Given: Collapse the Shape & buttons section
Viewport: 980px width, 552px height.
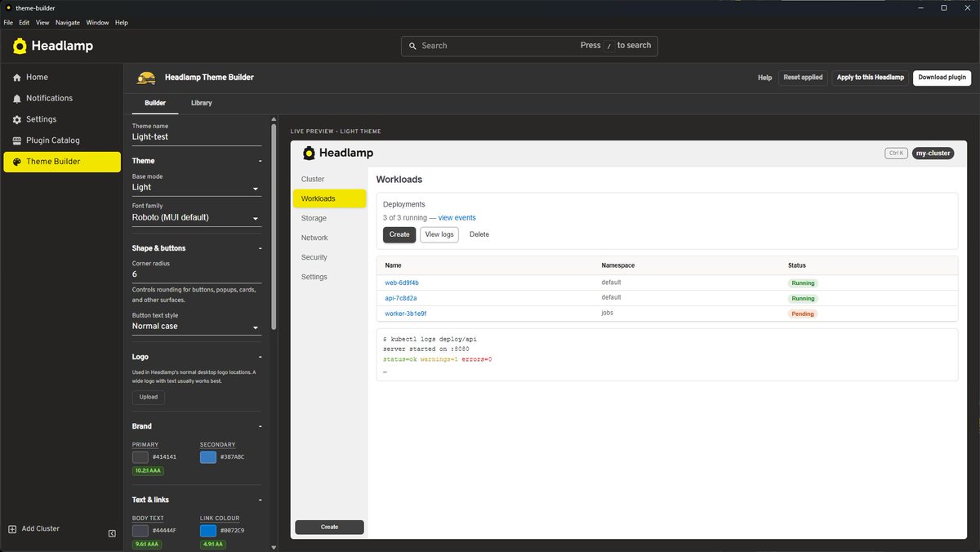Looking at the screenshot, I should [x=260, y=248].
